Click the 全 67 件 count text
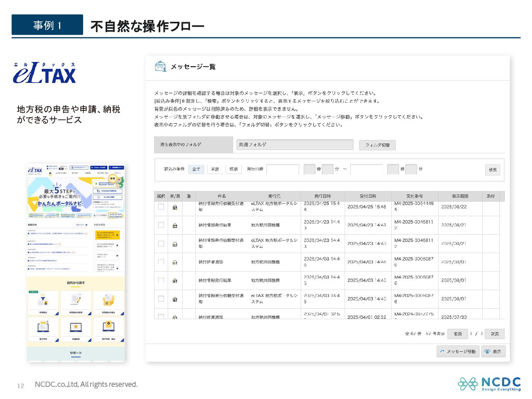532x399 pixels. tap(413, 334)
